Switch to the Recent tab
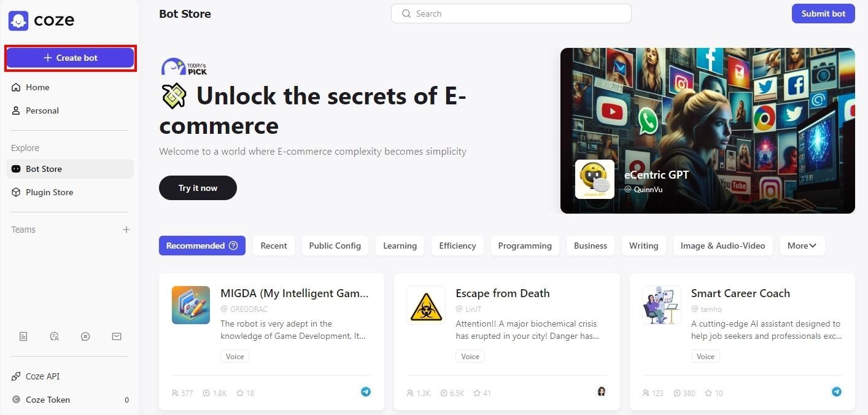The height and width of the screenshot is (415, 868). tap(274, 246)
